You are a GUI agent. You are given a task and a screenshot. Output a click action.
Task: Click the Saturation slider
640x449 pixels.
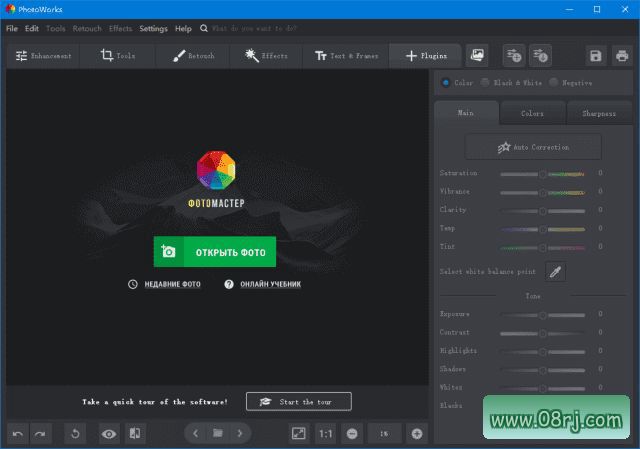point(542,173)
